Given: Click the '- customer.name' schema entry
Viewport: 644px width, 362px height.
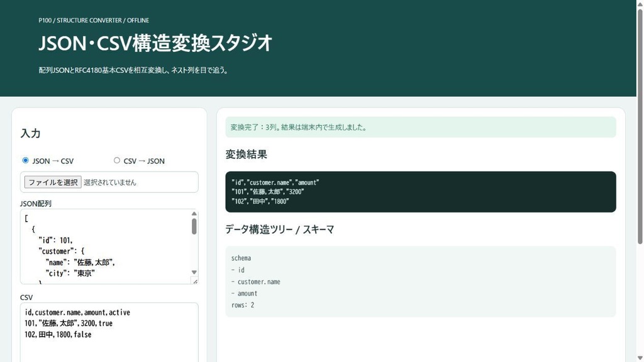Looking at the screenshot, I should [x=256, y=282].
